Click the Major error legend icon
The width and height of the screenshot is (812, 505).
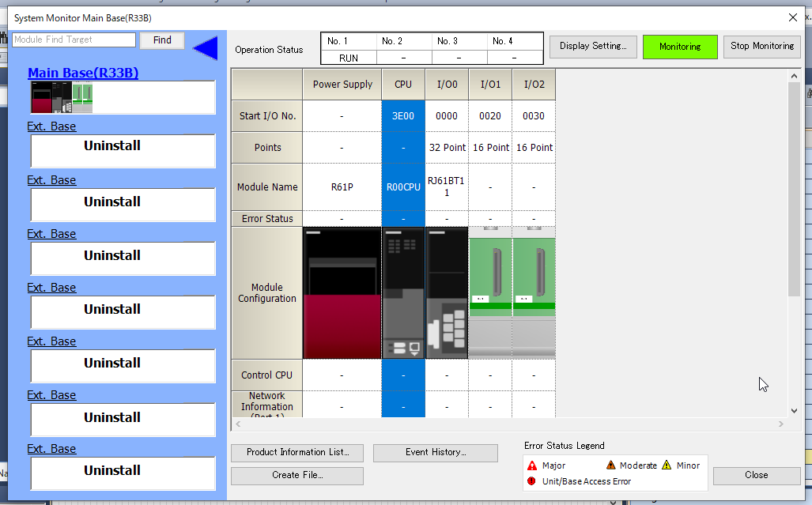tap(532, 465)
